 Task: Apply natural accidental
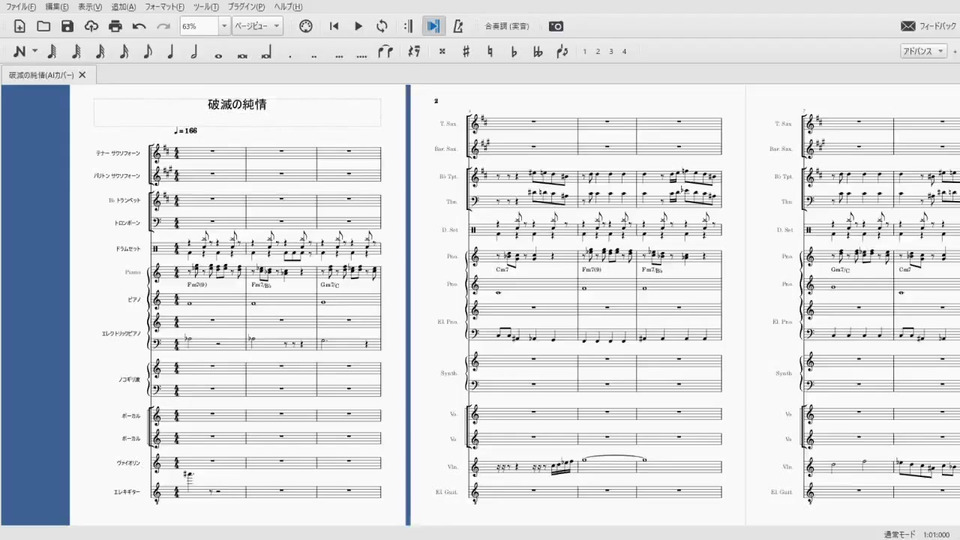(490, 51)
